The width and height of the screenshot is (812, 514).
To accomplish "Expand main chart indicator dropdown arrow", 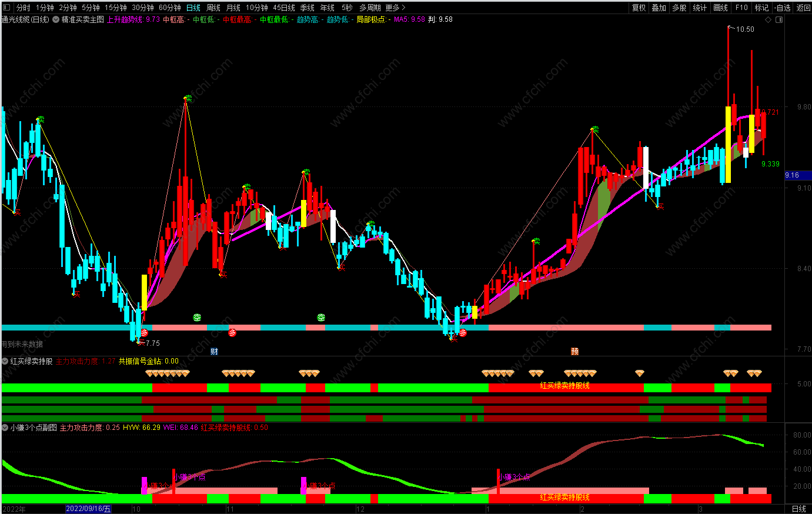I will coord(56,19).
